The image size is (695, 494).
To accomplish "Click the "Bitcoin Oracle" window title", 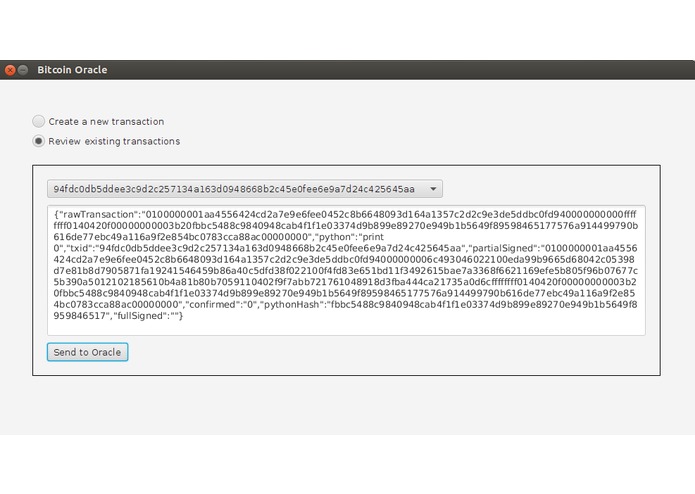I will pyautogui.click(x=72, y=70).
